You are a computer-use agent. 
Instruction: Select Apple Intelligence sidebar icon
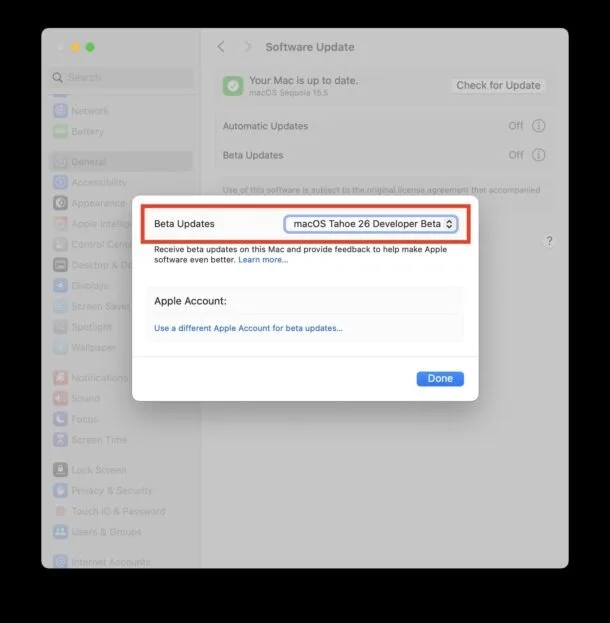[x=60, y=224]
